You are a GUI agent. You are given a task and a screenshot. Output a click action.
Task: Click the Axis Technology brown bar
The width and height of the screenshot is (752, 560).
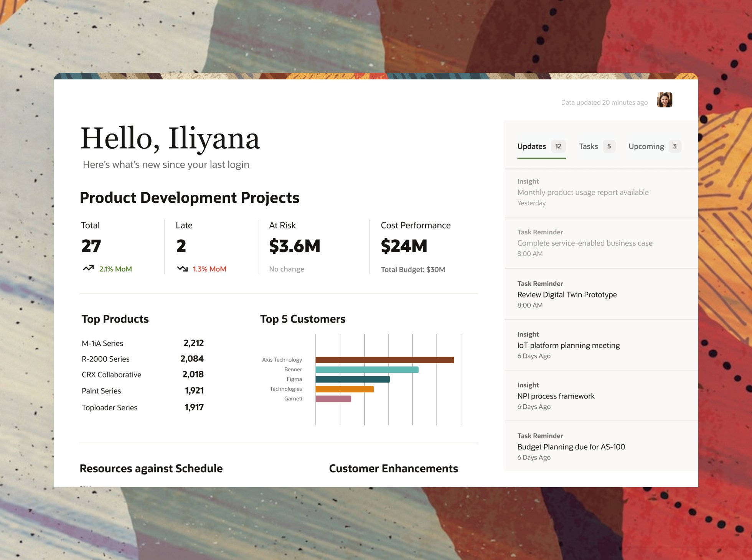click(384, 360)
